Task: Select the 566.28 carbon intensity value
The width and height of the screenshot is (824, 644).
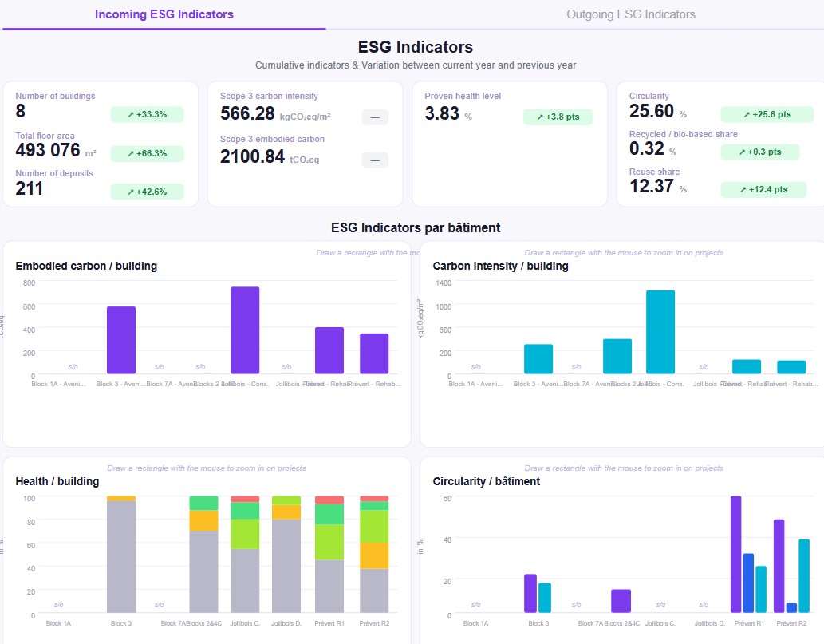Action: 247,113
